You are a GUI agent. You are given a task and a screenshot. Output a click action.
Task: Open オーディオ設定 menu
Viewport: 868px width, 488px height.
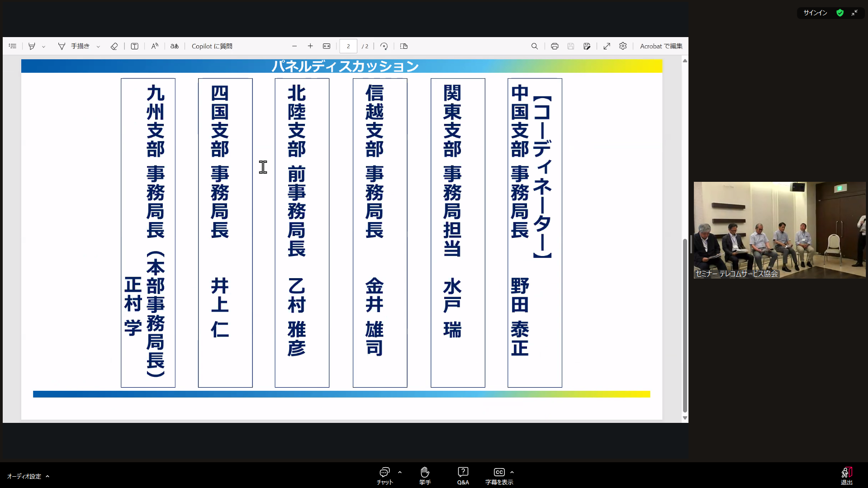pyautogui.click(x=28, y=476)
